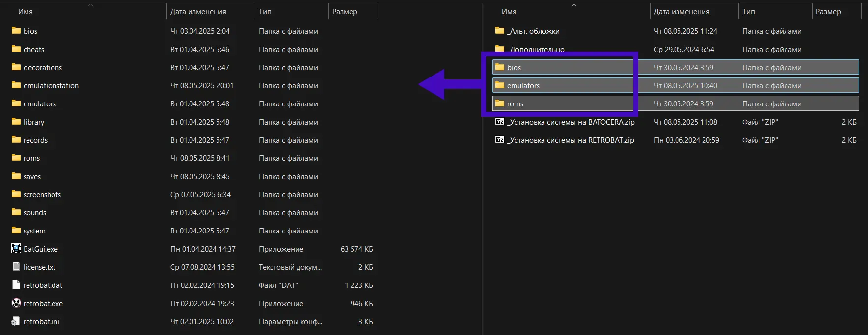
Task: Click the roms folder icon in left pane
Action: pos(16,158)
